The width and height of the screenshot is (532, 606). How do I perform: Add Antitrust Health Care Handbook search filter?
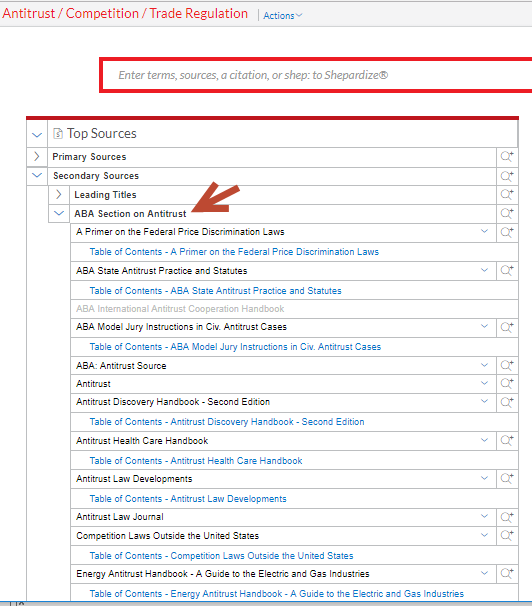pyautogui.click(x=507, y=441)
